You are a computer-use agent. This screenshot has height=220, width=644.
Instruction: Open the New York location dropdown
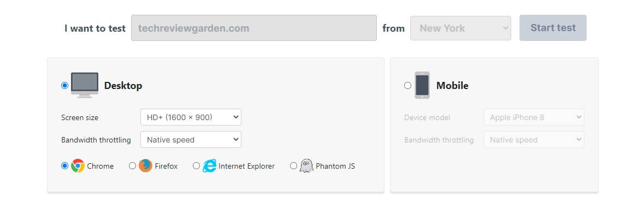coord(461,28)
